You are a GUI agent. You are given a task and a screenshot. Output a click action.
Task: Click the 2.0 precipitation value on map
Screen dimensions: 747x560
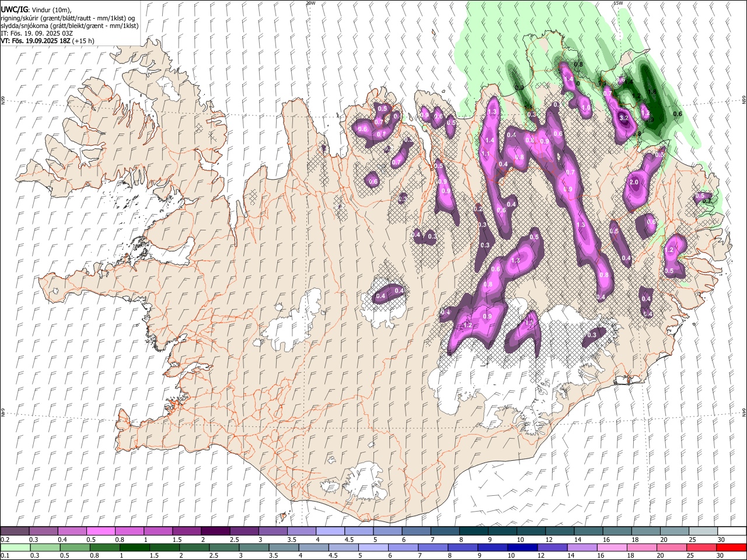[634, 183]
